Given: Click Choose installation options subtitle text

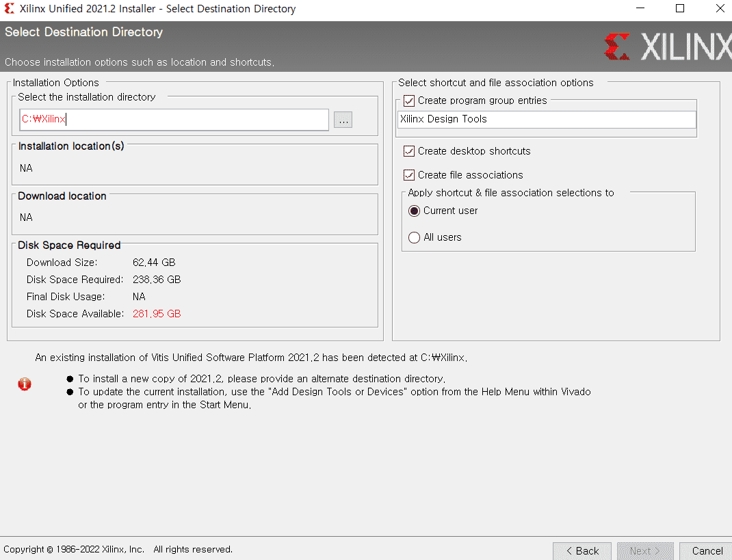Looking at the screenshot, I should click(x=140, y=62).
